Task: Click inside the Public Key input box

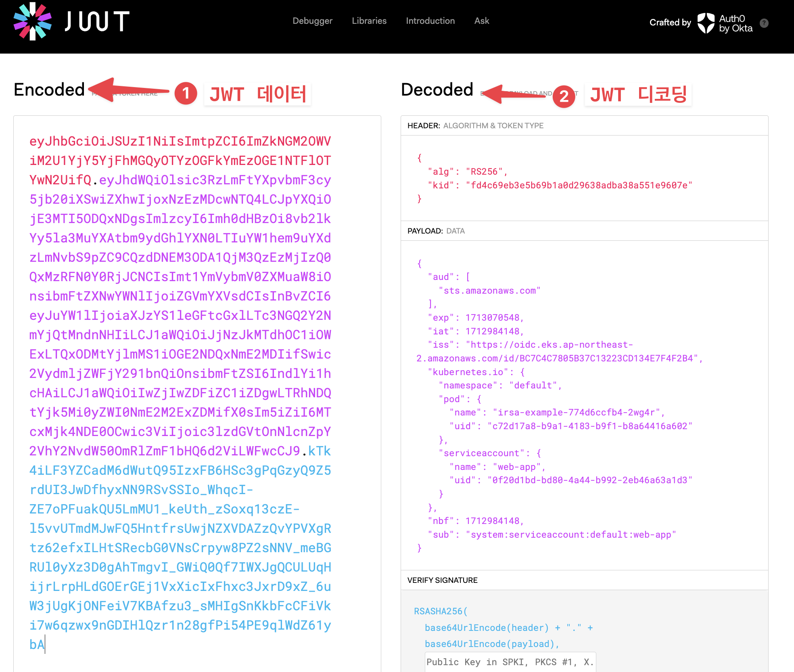Action: point(510,662)
